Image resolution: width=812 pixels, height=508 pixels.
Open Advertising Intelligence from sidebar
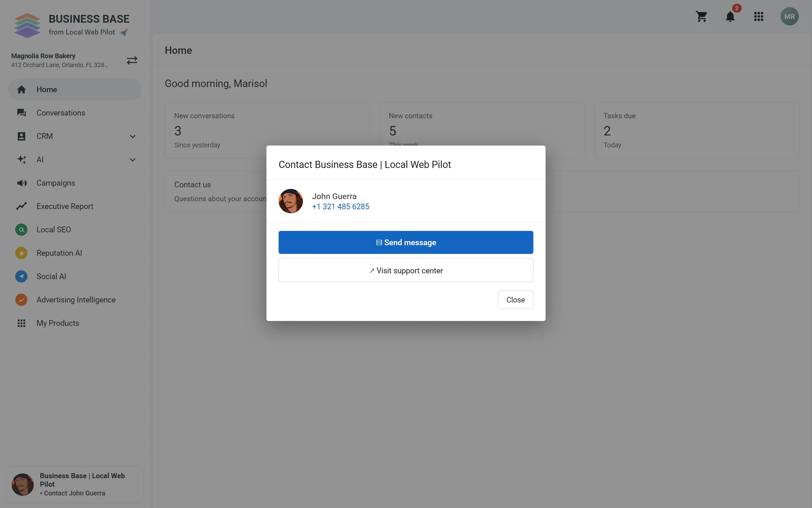pyautogui.click(x=75, y=300)
